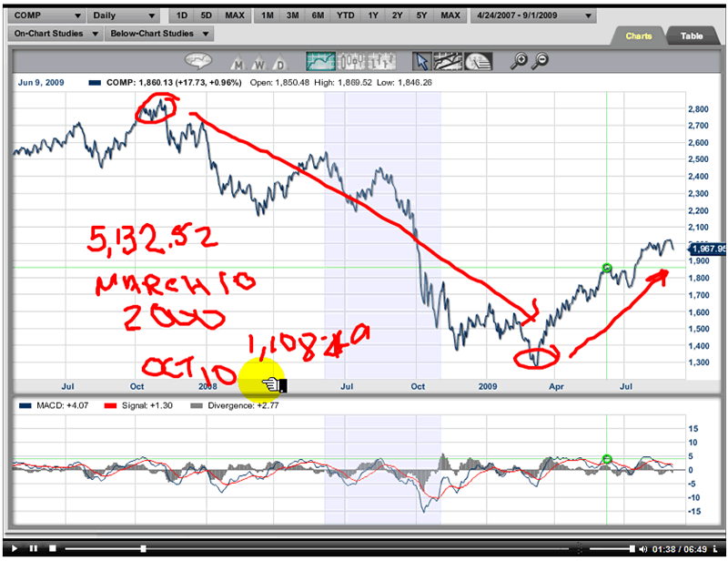Viewport: 728px width, 561px height.
Task: Play the video
Action: [14, 549]
